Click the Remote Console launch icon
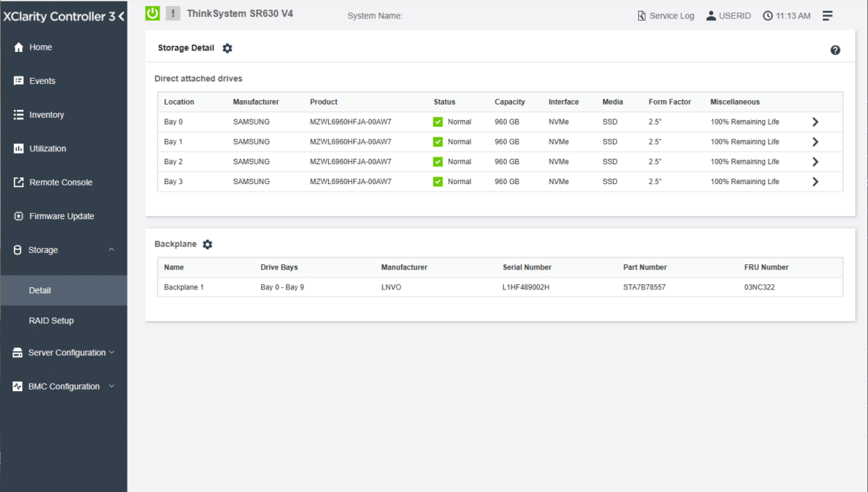Image resolution: width=868 pixels, height=492 pixels. coord(19,182)
